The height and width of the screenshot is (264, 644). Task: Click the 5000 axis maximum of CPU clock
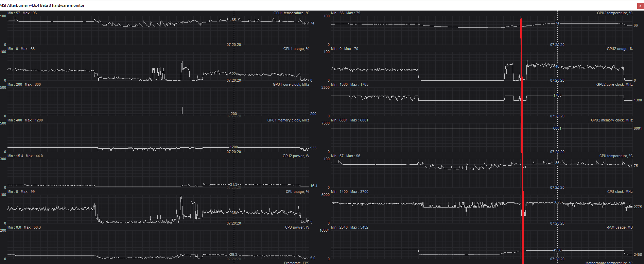pos(326,195)
